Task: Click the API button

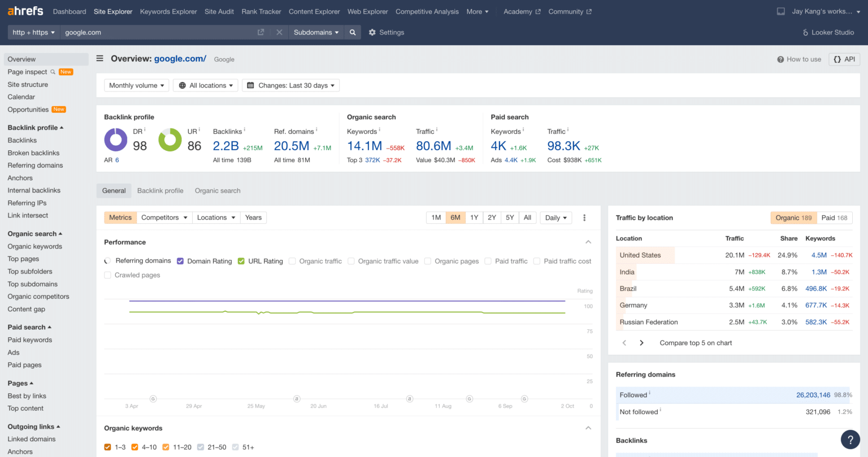Action: 844,59
